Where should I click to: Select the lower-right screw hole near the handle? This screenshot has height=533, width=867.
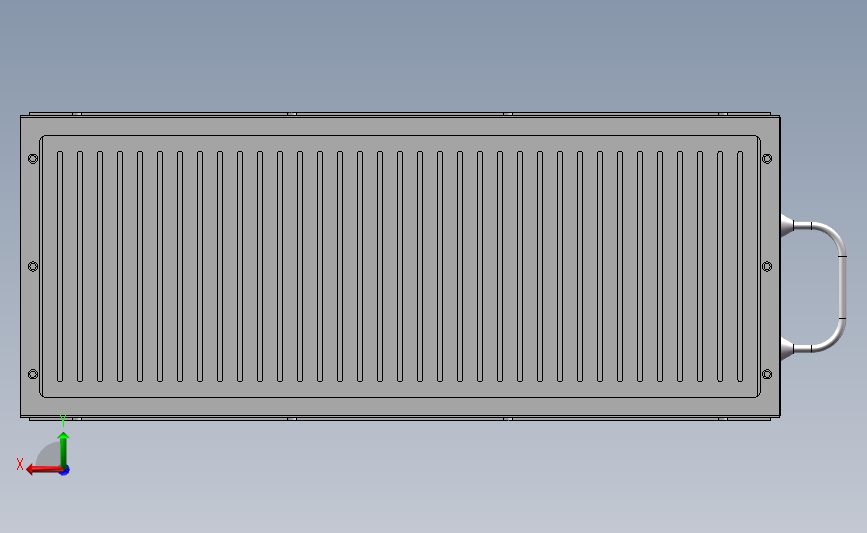[767, 374]
